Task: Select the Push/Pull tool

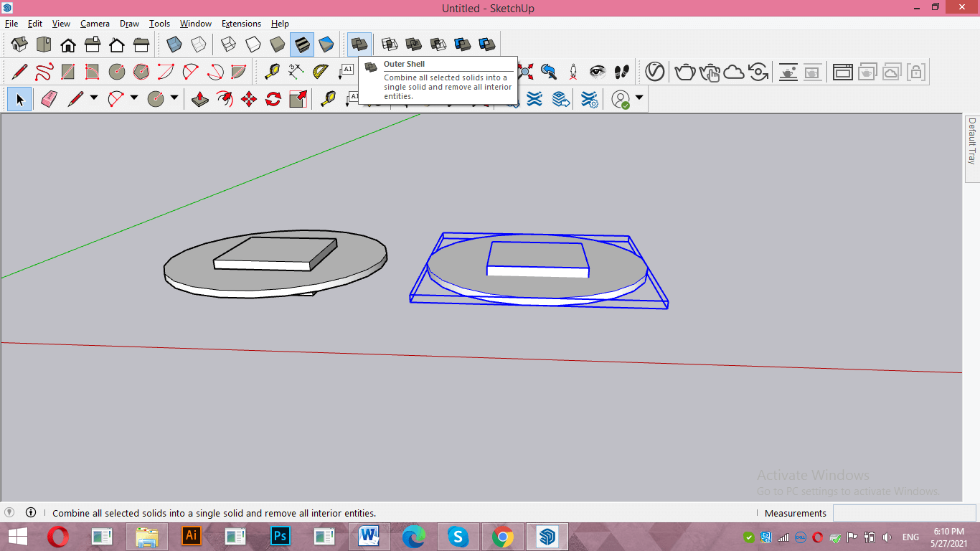Action: click(200, 99)
